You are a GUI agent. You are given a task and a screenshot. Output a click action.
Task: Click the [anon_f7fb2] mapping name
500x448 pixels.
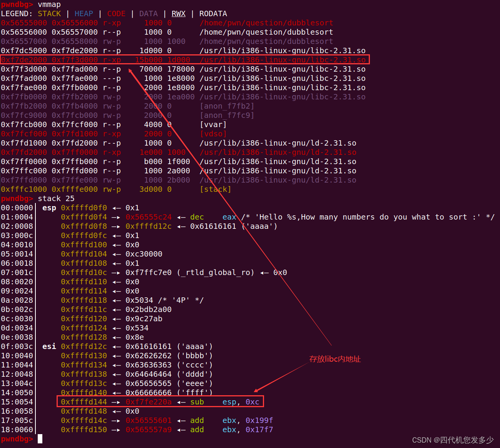pos(227,106)
